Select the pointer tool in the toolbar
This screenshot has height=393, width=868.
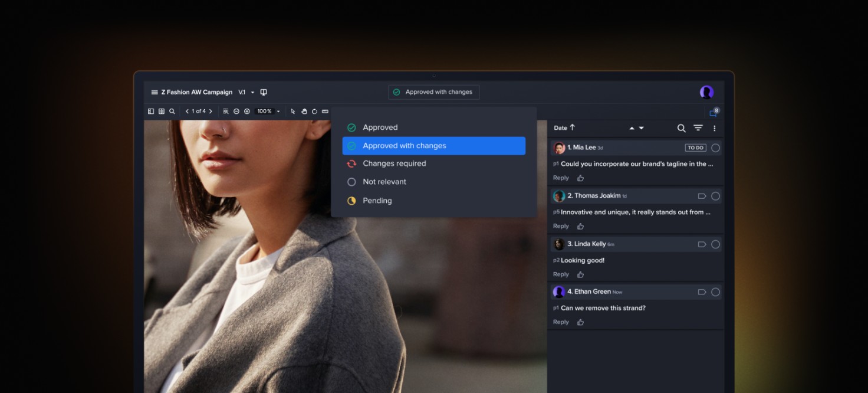[293, 111]
